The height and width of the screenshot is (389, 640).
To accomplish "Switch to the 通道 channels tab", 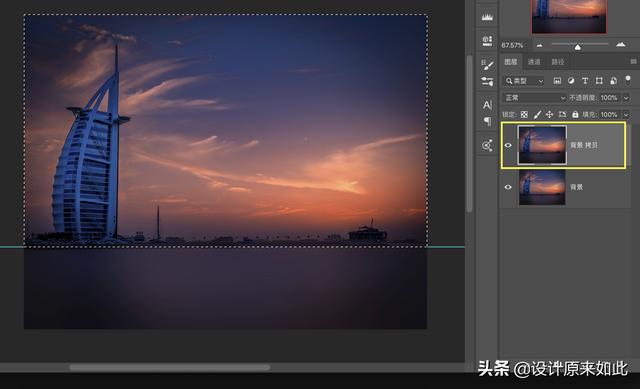I will click(x=534, y=62).
